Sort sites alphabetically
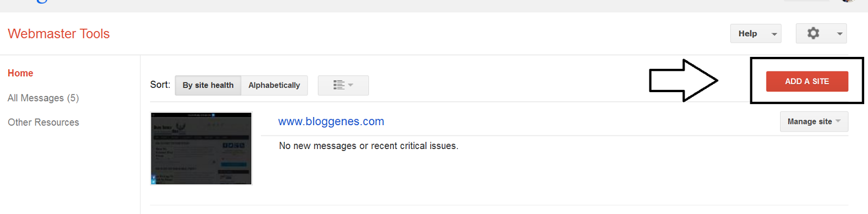Image resolution: width=868 pixels, height=214 pixels. click(275, 85)
